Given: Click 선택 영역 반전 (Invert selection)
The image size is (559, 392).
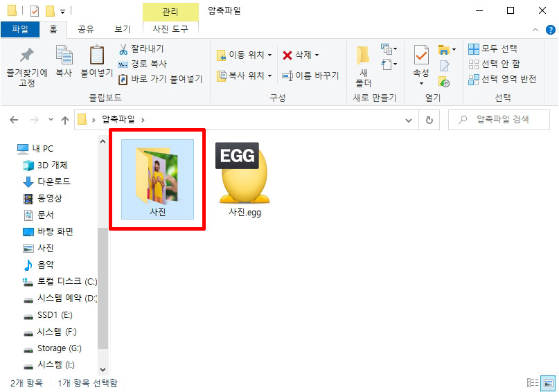Looking at the screenshot, I should coord(502,79).
